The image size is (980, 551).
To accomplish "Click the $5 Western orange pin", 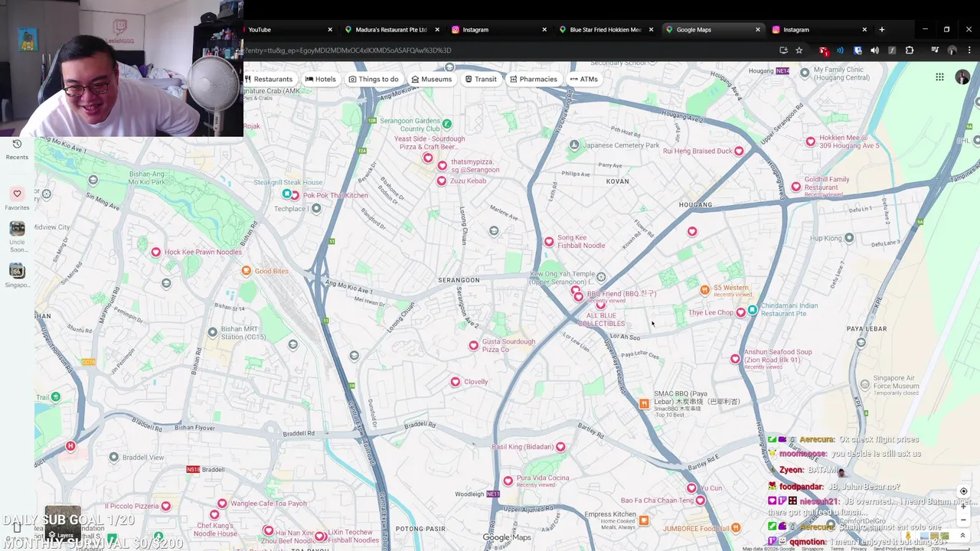I will click(x=704, y=289).
